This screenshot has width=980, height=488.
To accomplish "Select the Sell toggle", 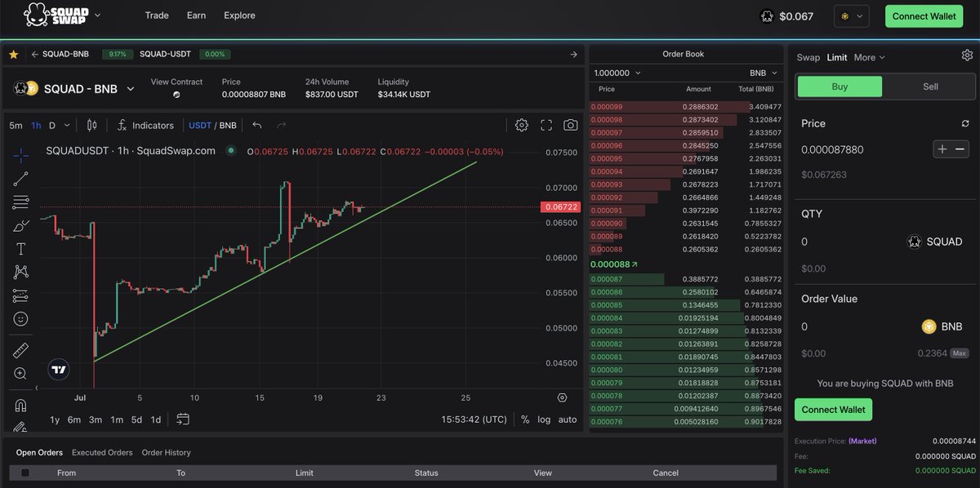I will coord(930,87).
